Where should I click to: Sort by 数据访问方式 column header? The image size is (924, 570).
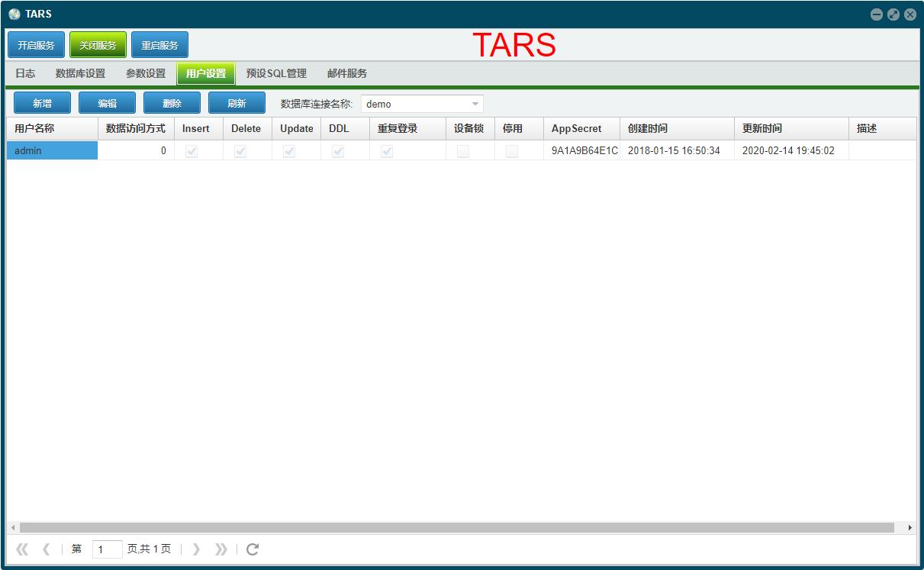tap(136, 128)
